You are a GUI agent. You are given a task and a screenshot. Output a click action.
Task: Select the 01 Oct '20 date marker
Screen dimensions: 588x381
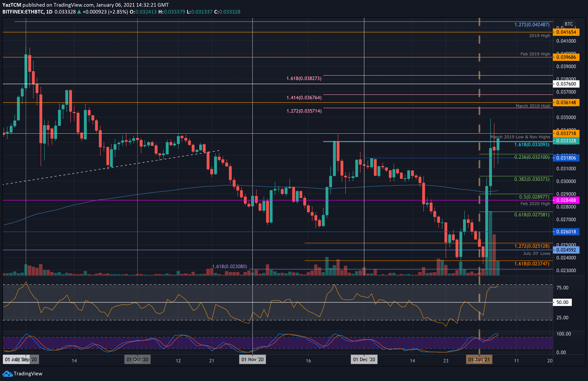pos(137,360)
